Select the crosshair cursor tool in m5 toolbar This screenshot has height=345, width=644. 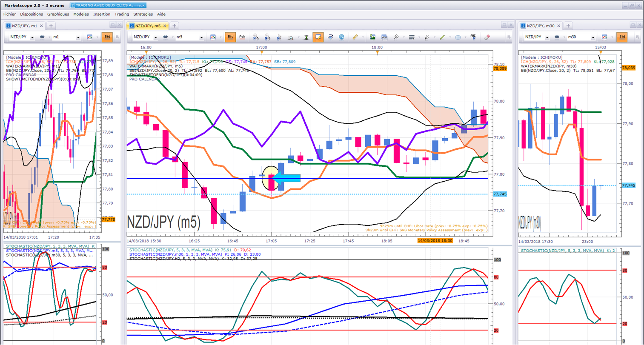point(279,37)
